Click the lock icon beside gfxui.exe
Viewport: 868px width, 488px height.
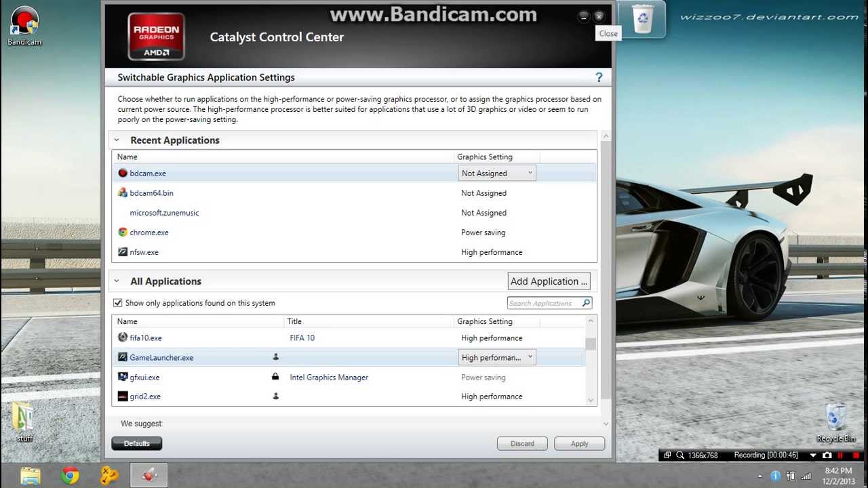pos(275,377)
